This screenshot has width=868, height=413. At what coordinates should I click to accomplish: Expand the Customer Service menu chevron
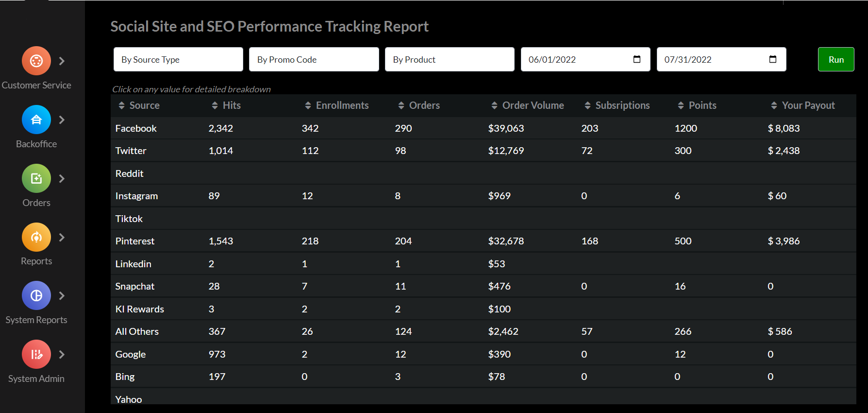point(62,61)
